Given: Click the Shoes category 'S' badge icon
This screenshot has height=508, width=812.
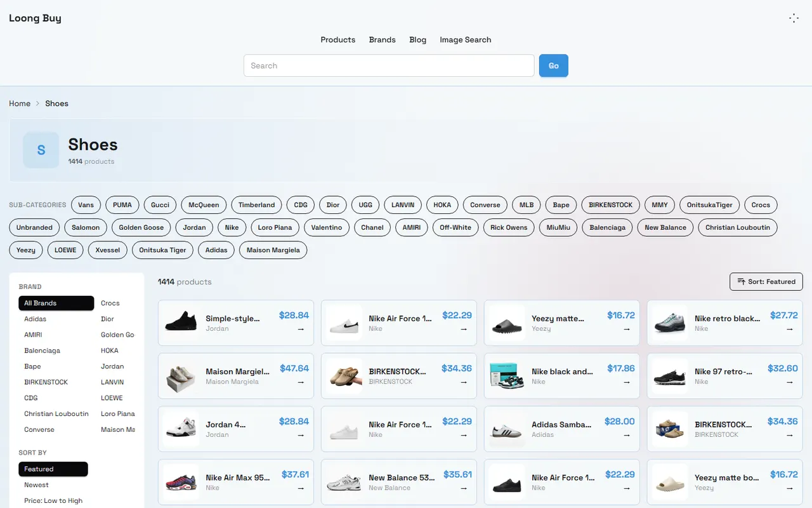Looking at the screenshot, I should click(x=41, y=150).
